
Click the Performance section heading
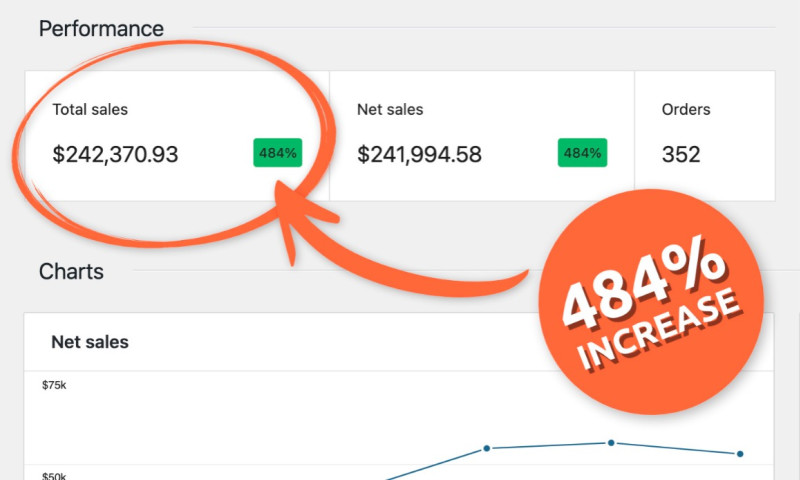pyautogui.click(x=101, y=28)
